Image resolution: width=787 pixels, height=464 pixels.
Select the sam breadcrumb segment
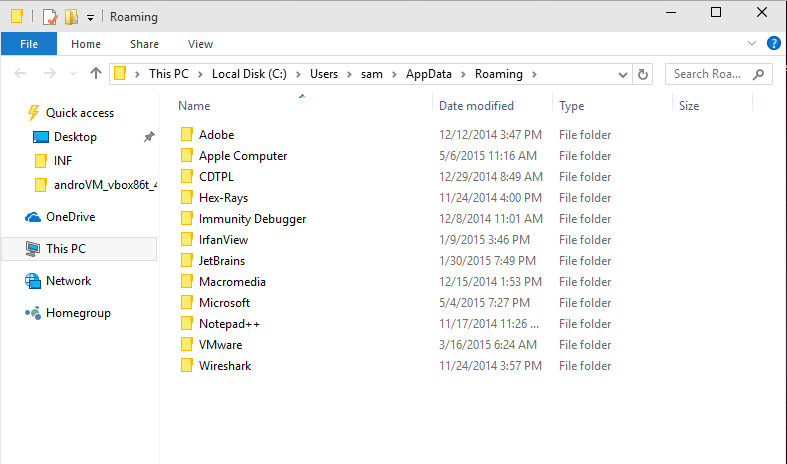[x=371, y=74]
